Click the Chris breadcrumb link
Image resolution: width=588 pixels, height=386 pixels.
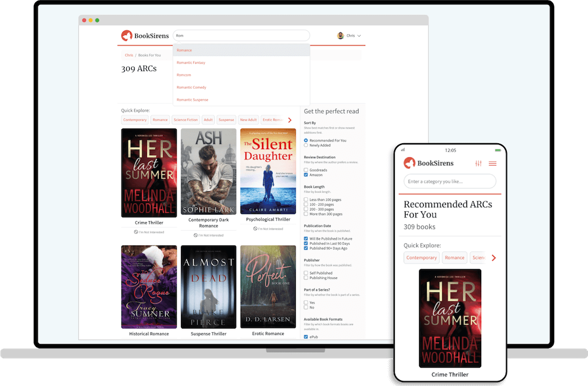pyautogui.click(x=129, y=55)
